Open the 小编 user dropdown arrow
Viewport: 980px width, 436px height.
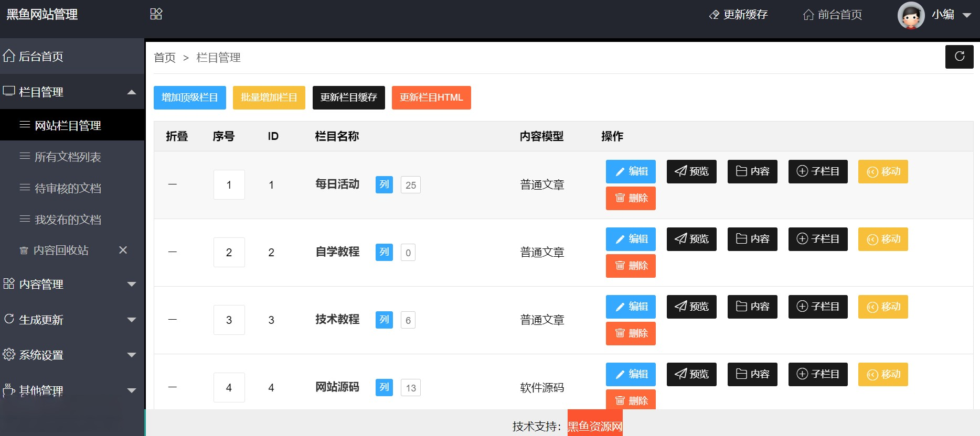click(x=967, y=15)
